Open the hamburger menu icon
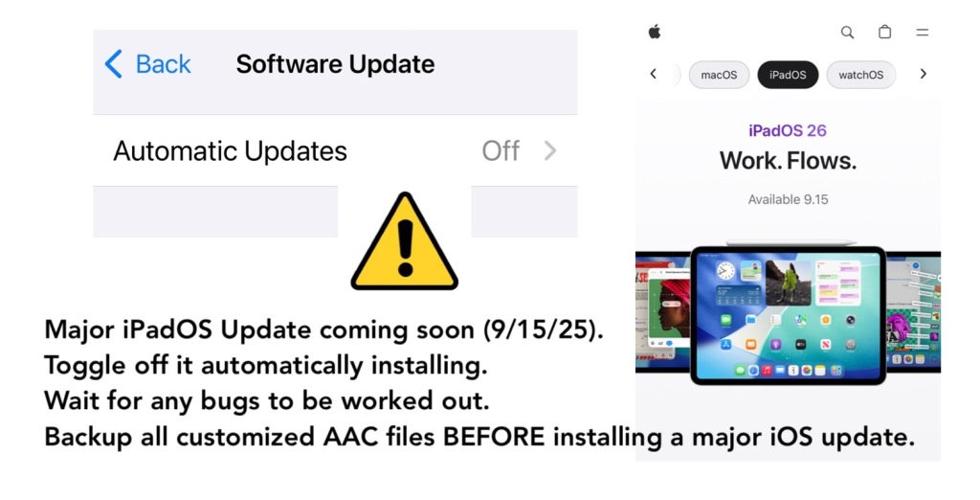This screenshot has width=980, height=500. pos(922,33)
